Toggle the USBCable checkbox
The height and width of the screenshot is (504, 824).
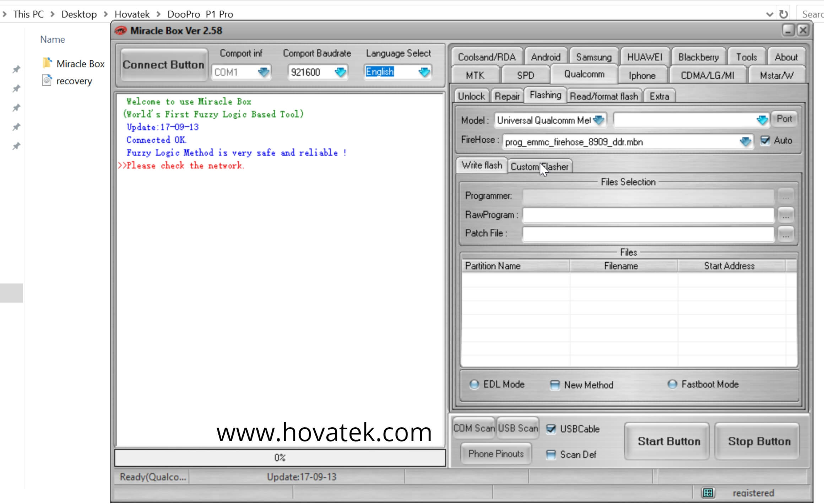(551, 429)
